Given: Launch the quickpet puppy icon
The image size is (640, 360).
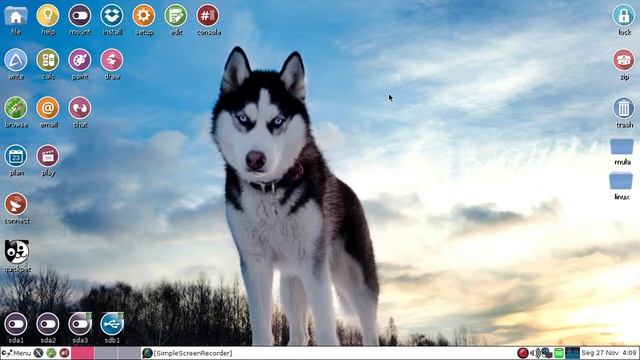Looking at the screenshot, I should coord(17,252).
